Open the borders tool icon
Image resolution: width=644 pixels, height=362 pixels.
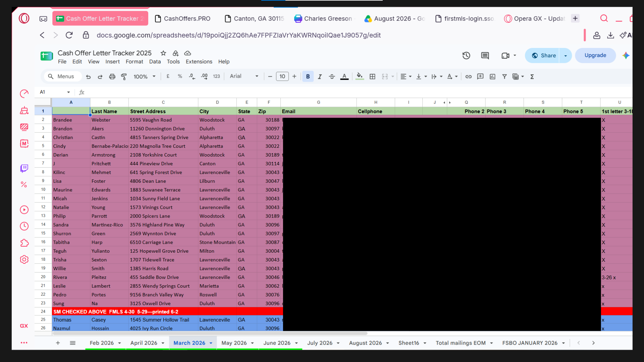click(x=372, y=77)
